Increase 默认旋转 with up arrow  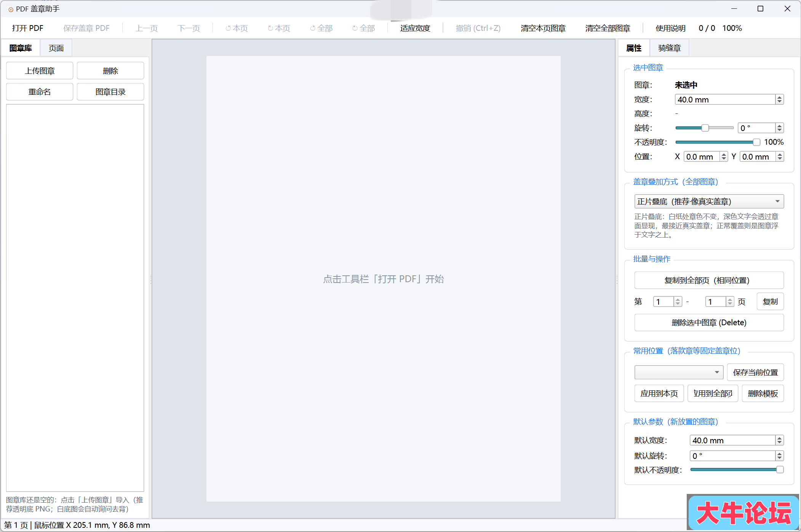780,454
